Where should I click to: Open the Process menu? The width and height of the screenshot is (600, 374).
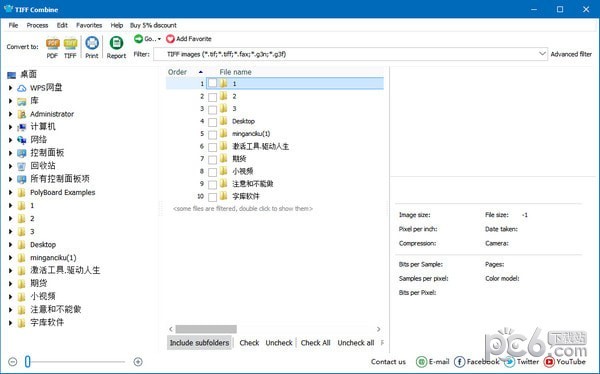pos(37,25)
